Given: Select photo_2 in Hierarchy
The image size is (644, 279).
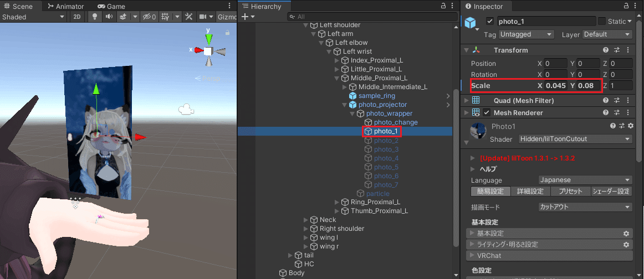Looking at the screenshot, I should click(x=386, y=140).
